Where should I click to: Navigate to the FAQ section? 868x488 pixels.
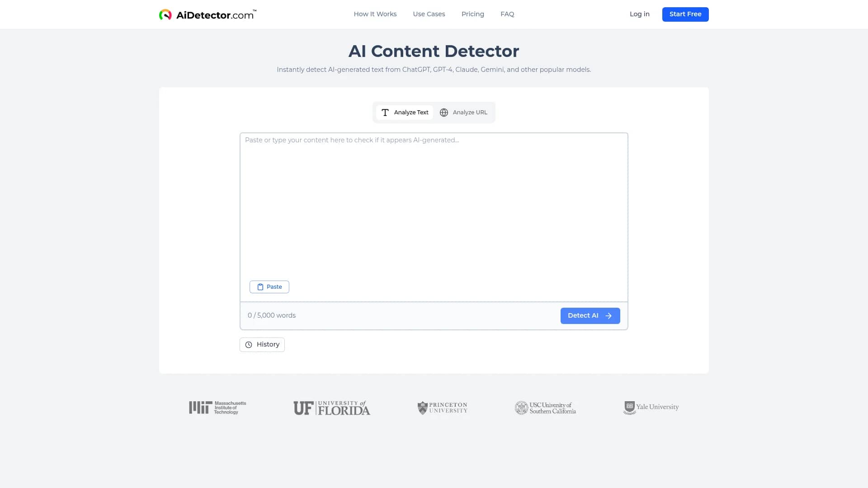pos(507,14)
